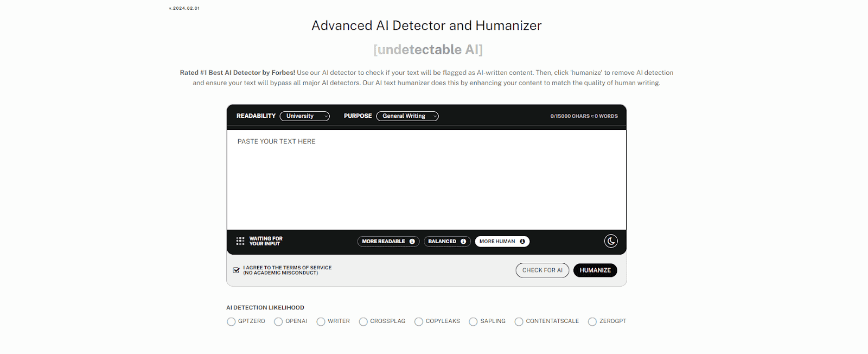Click the I agree to terms of service text
This screenshot has width=868, height=354.
287,270
